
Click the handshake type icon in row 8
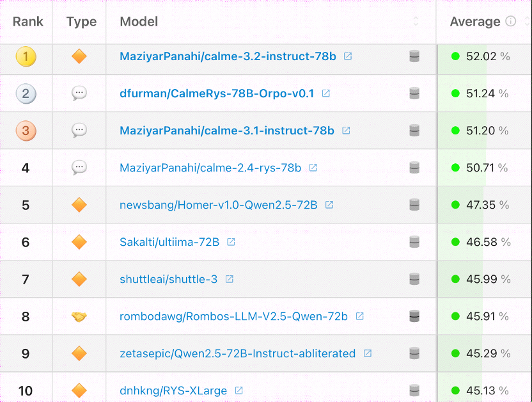79,316
